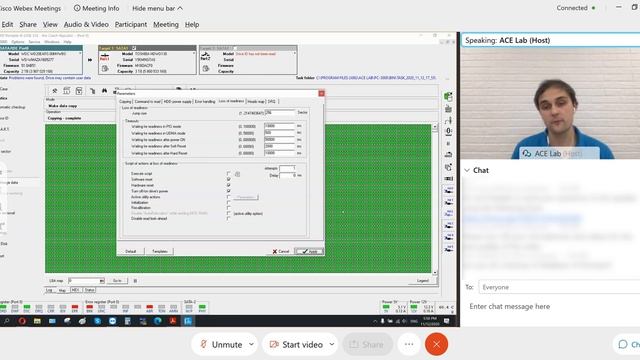Viewport: 640px width, 360px height.
Task: Switch to the HEX tab below the map
Action: pyautogui.click(x=76, y=290)
